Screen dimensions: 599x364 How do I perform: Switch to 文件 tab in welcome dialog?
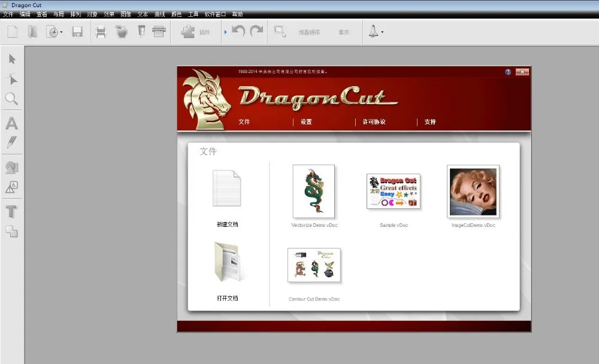pos(244,122)
